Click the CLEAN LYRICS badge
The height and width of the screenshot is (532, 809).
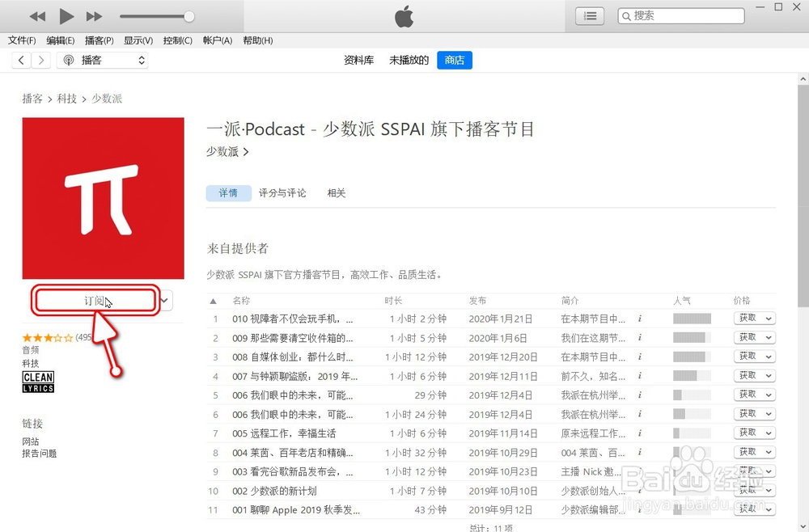point(38,382)
